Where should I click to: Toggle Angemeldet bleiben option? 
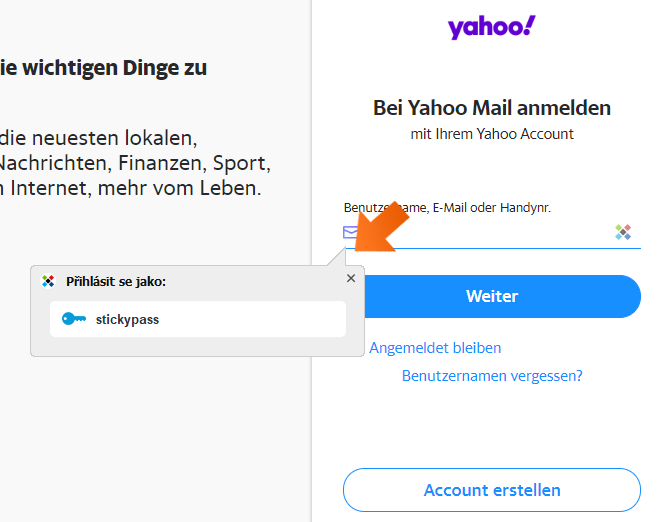coord(435,348)
